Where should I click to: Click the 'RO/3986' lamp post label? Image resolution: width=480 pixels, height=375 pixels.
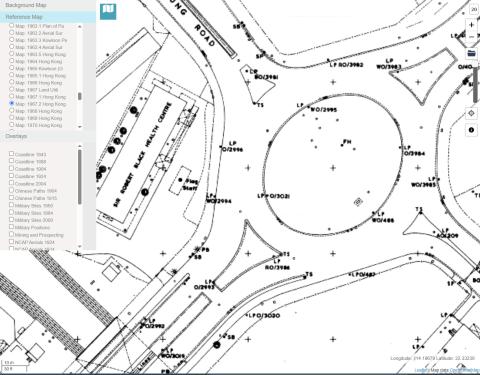pyautogui.click(x=277, y=268)
